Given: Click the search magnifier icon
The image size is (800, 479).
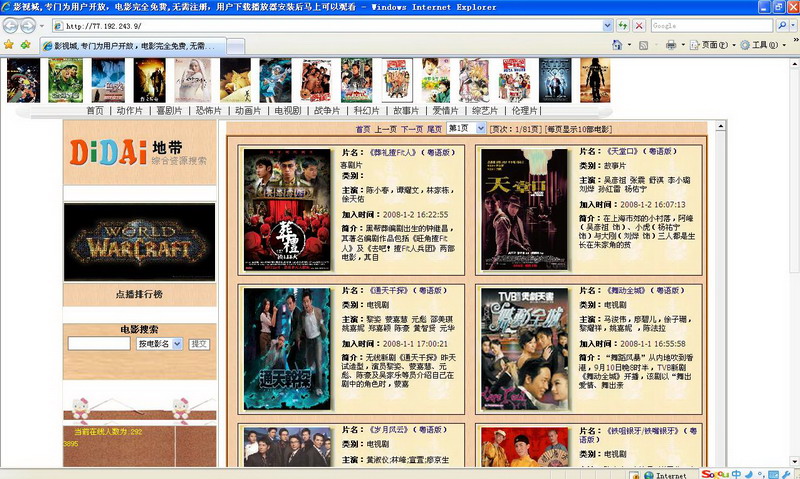Looking at the screenshot, I should click(x=782, y=26).
